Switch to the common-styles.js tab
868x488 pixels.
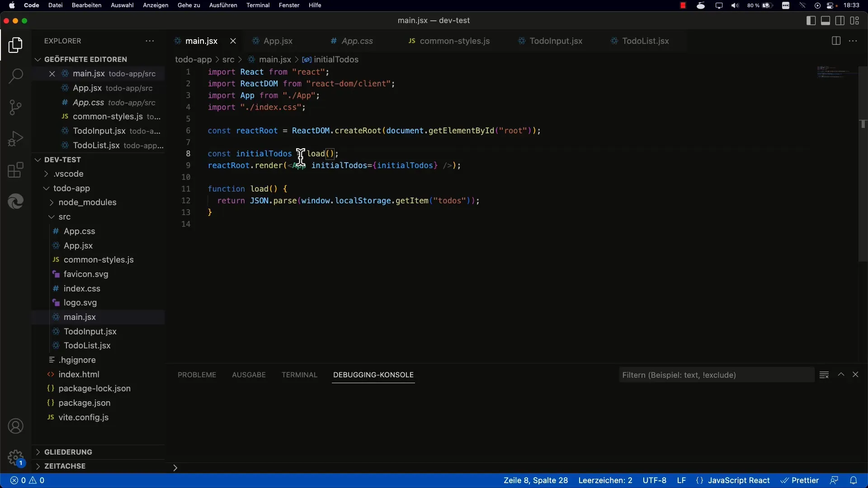tap(454, 41)
